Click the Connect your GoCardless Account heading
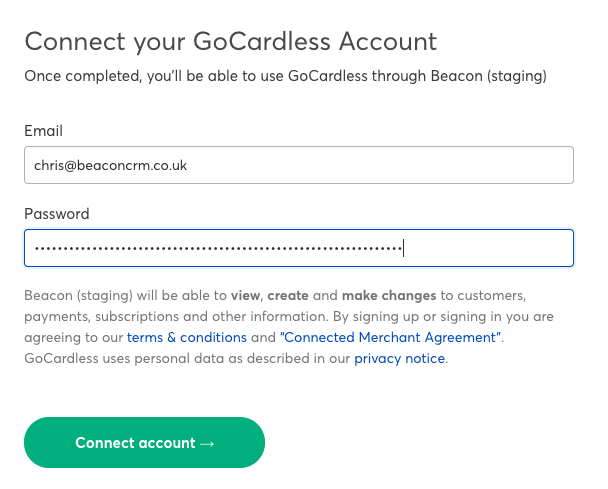The height and width of the screenshot is (489, 608). coord(231,41)
